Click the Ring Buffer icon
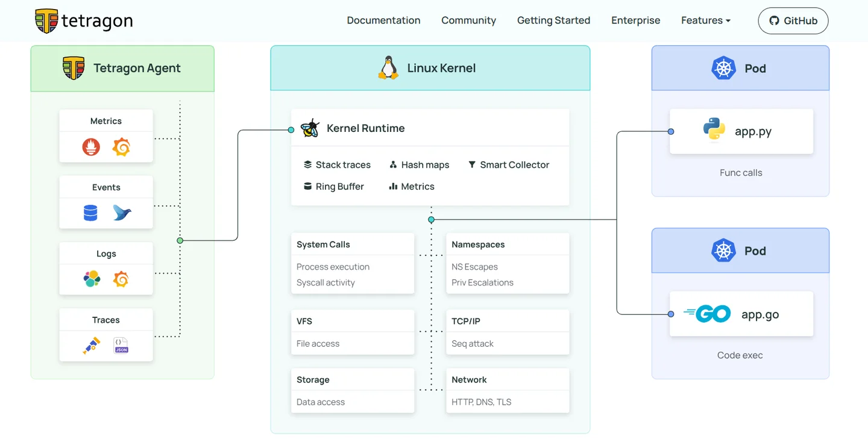 [307, 186]
